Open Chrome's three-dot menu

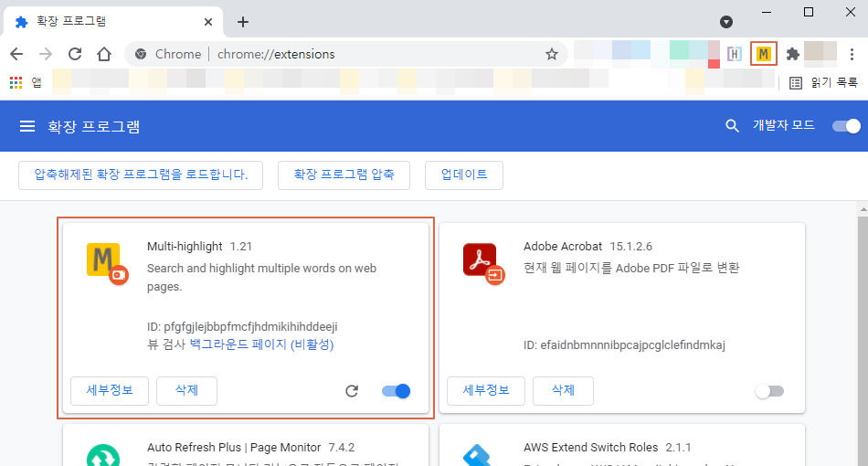tap(852, 54)
